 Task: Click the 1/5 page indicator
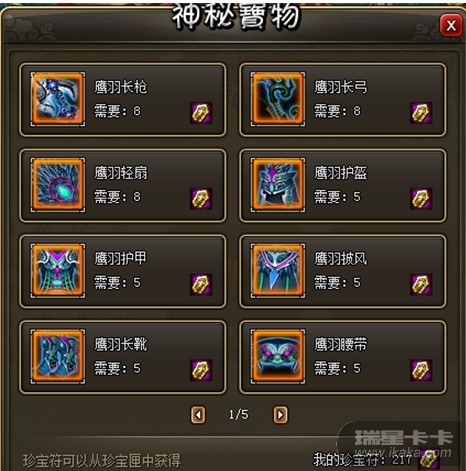tap(238, 415)
